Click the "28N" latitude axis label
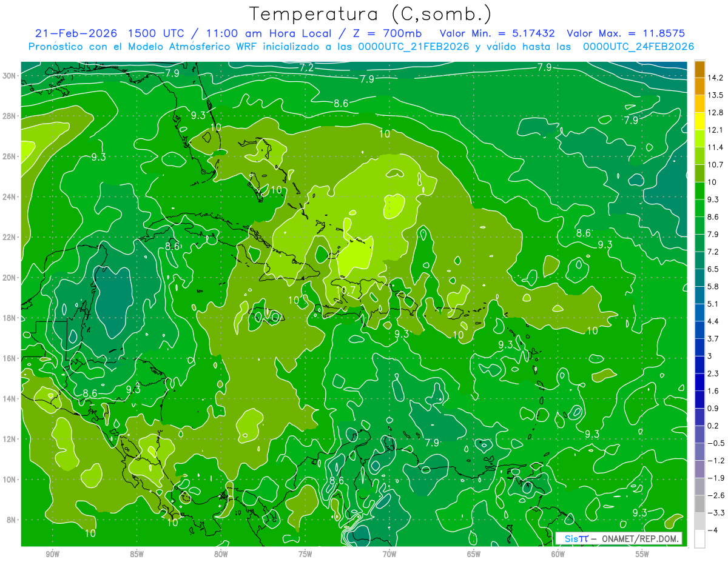728x562 pixels. click(10, 116)
